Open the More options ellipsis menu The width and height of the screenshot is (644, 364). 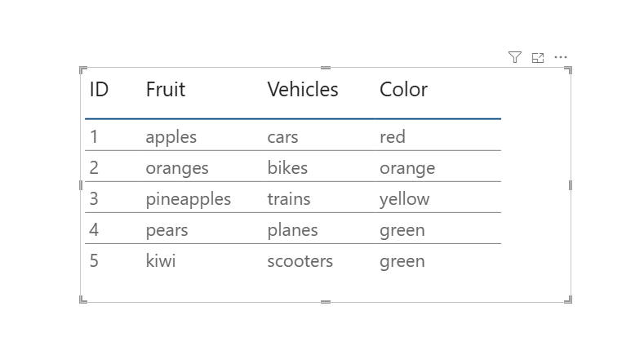tap(561, 57)
